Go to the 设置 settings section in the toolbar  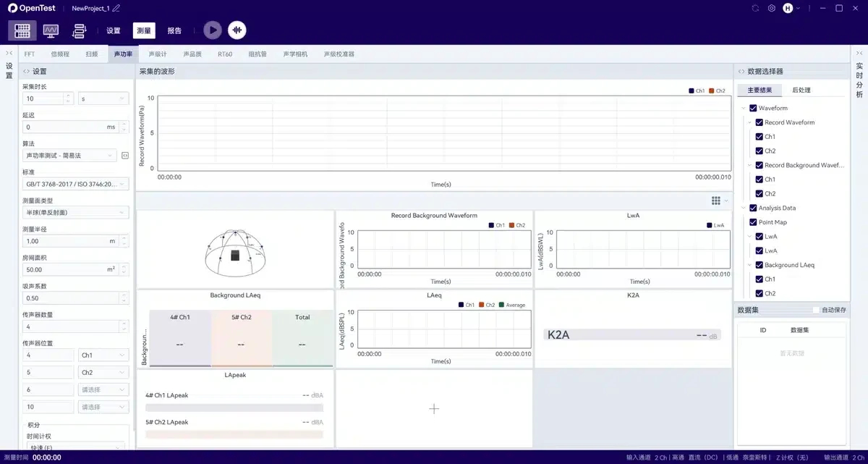[114, 30]
